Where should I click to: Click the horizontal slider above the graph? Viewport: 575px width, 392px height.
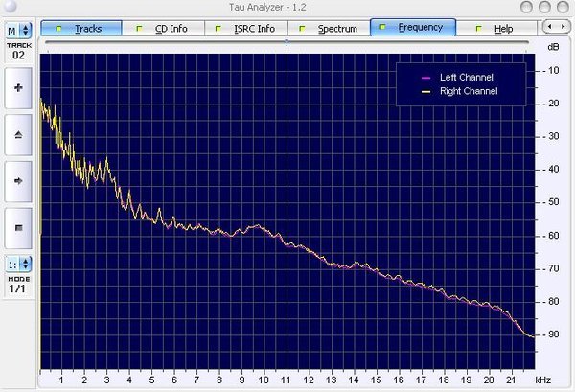coord(287,42)
